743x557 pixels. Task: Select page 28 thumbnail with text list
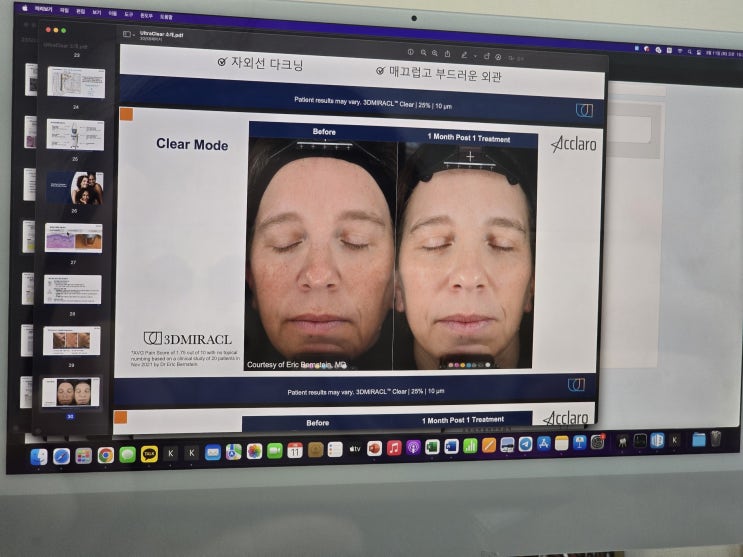tap(72, 289)
